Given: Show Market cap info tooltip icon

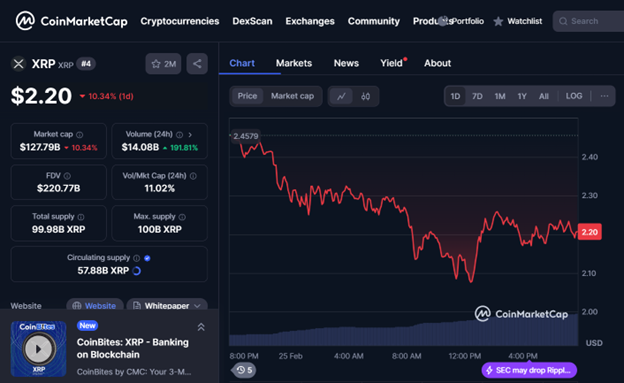Looking at the screenshot, I should (80, 135).
